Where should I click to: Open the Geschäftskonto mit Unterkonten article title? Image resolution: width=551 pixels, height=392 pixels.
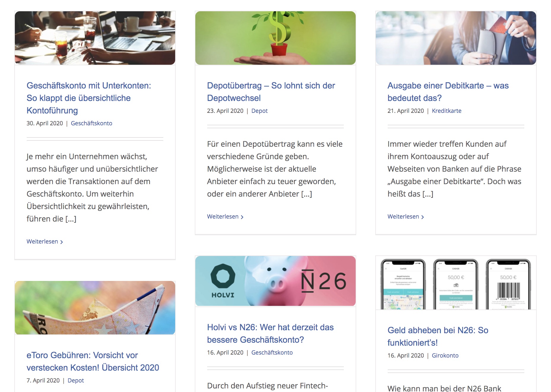(89, 98)
